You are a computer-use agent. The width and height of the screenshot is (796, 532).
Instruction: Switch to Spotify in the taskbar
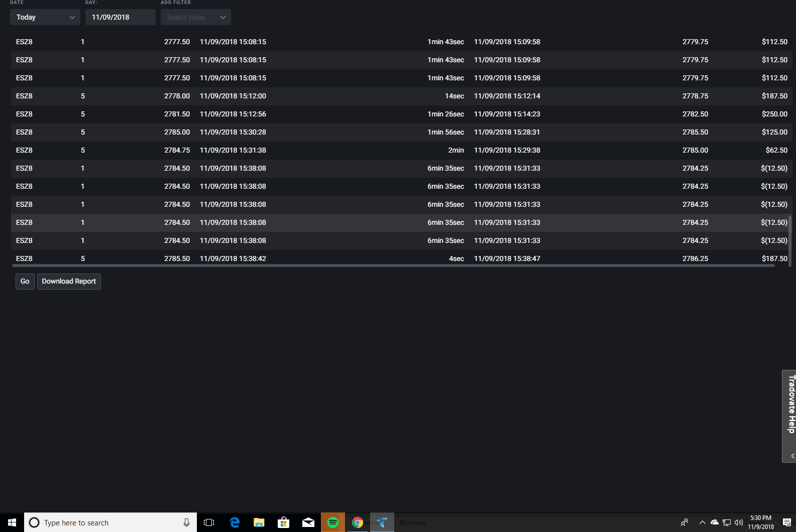pyautogui.click(x=333, y=522)
